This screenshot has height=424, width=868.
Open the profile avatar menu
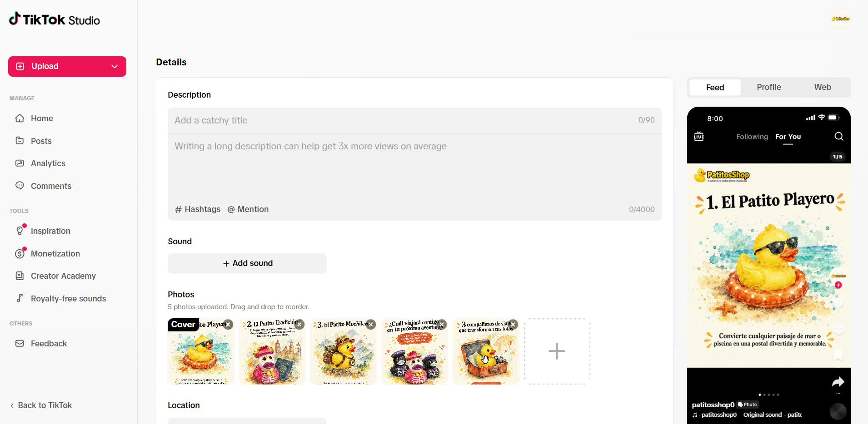tap(840, 19)
